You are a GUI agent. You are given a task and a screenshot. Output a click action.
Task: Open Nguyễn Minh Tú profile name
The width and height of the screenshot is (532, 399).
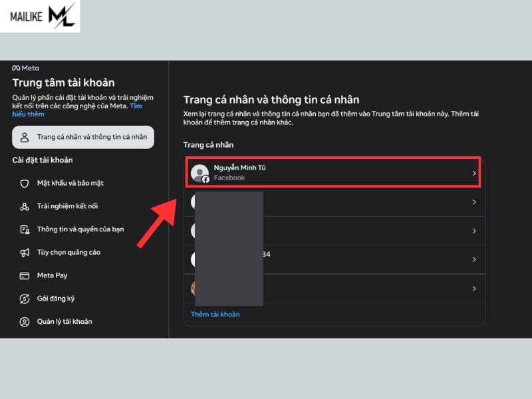coord(239,168)
